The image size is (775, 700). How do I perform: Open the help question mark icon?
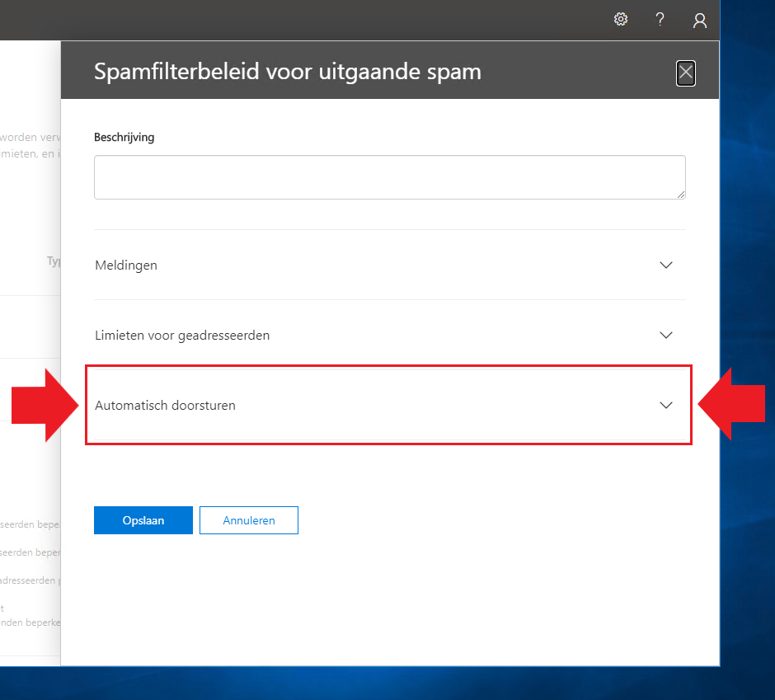click(x=660, y=19)
